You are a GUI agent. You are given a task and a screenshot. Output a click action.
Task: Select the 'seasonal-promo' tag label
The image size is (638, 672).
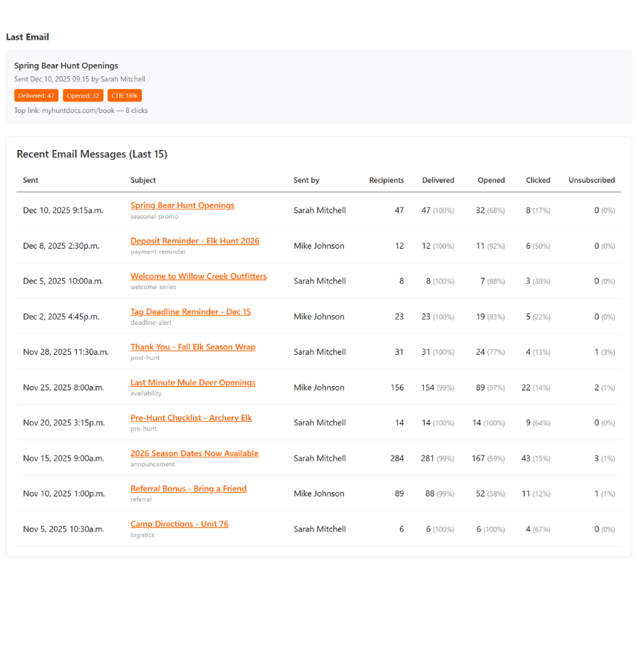155,216
